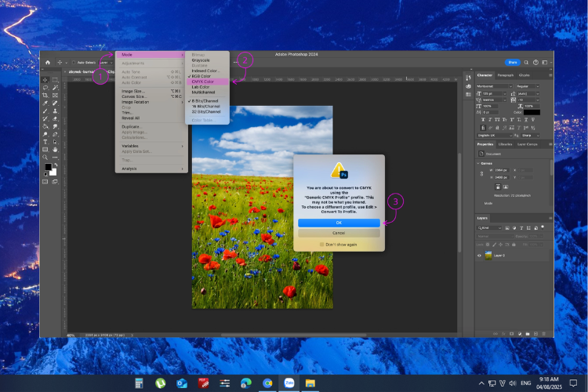Screen dimensions: 588x392
Task: Select the Zoom magnifier tool
Action: [x=45, y=158]
